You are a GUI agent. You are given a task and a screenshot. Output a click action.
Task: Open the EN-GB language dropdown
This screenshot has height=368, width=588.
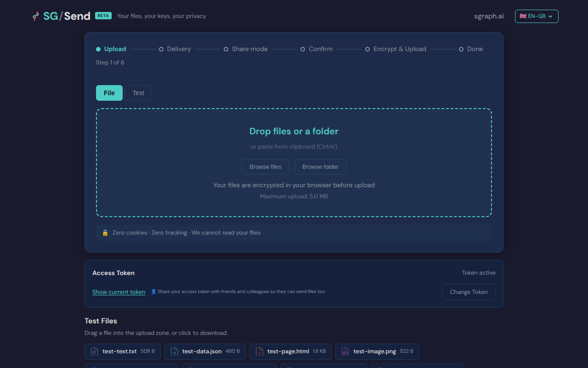click(x=537, y=16)
